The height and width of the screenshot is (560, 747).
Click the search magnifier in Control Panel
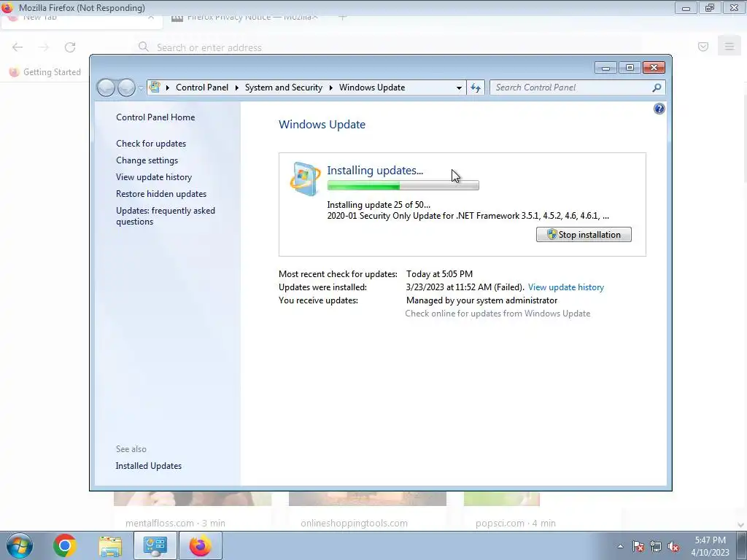(x=657, y=87)
